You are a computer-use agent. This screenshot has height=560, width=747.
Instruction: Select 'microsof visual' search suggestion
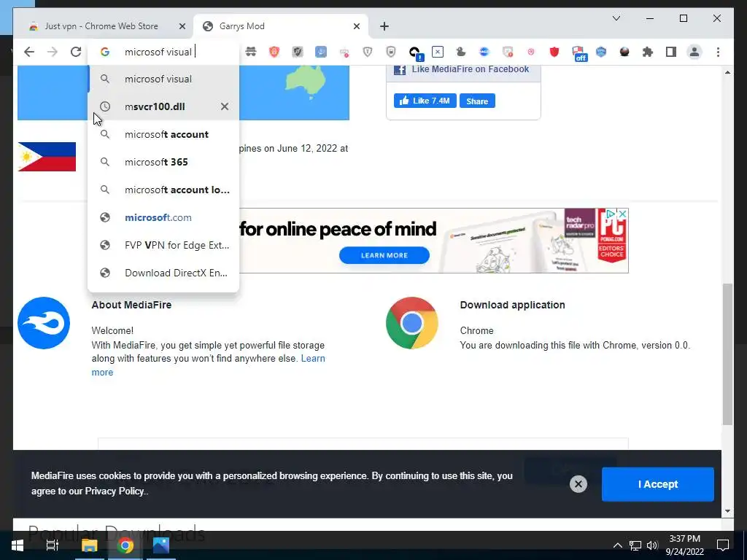pos(163,79)
